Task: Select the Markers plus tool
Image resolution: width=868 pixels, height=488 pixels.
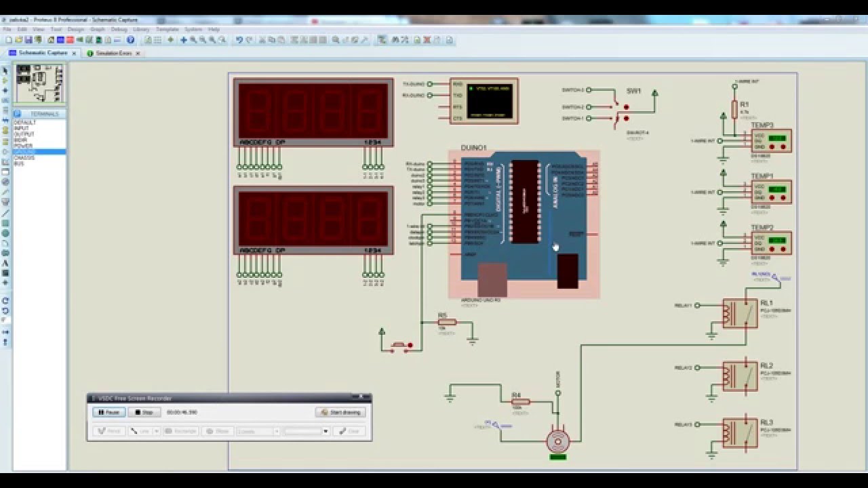Action: 5,283
